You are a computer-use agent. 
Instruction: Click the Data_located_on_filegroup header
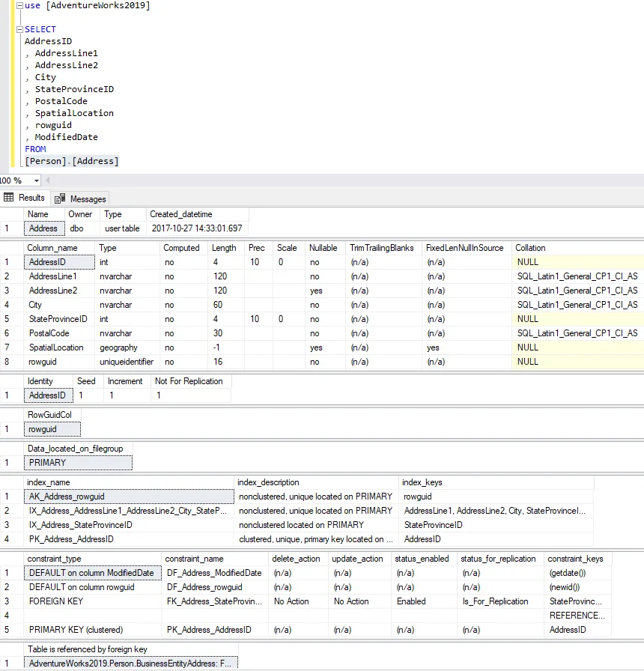[79, 449]
